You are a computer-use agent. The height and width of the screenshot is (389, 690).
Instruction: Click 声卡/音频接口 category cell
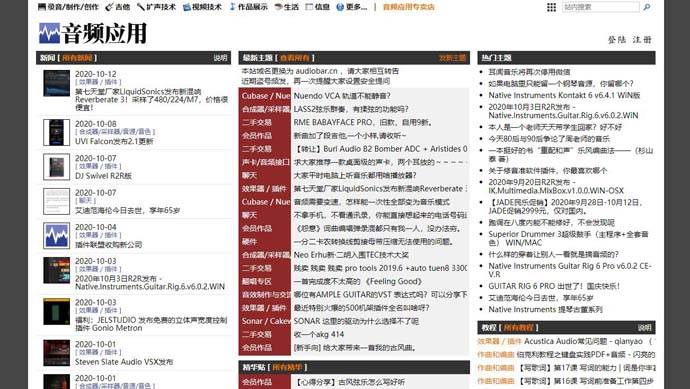pyautogui.click(x=265, y=162)
